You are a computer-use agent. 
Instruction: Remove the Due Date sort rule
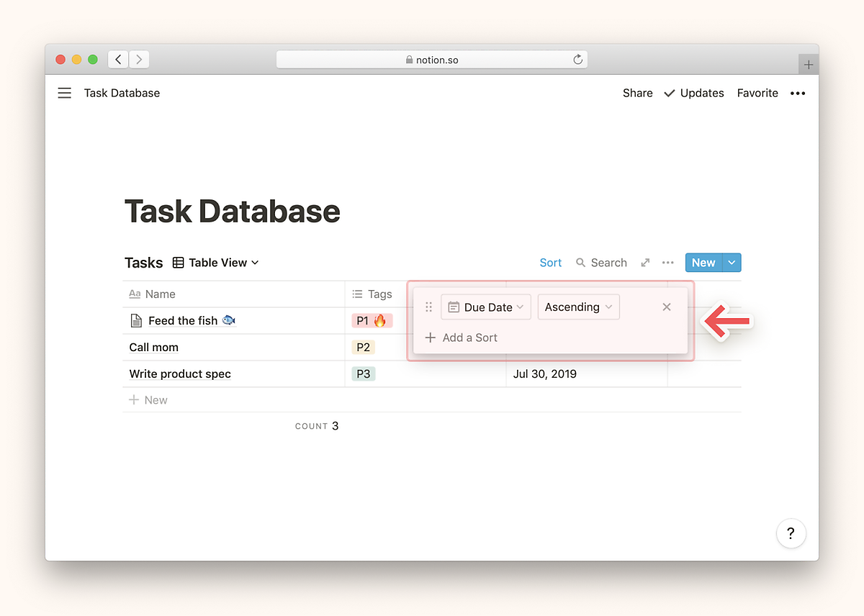pos(667,307)
